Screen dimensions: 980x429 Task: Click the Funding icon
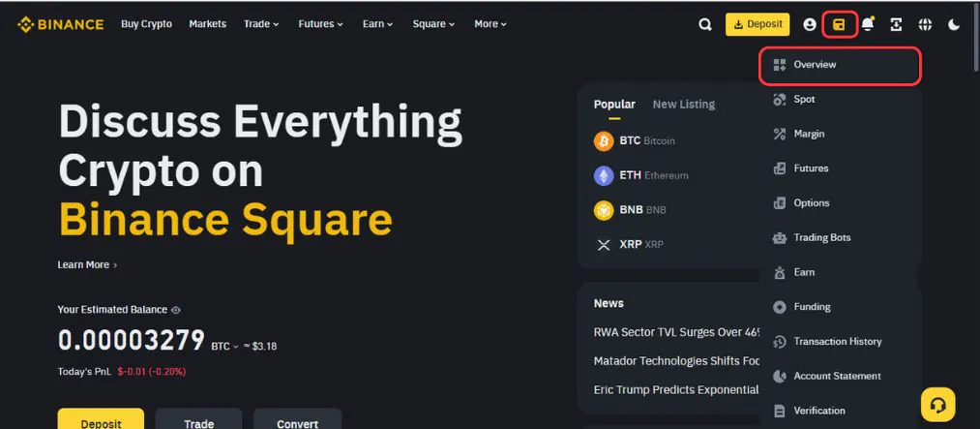780,306
